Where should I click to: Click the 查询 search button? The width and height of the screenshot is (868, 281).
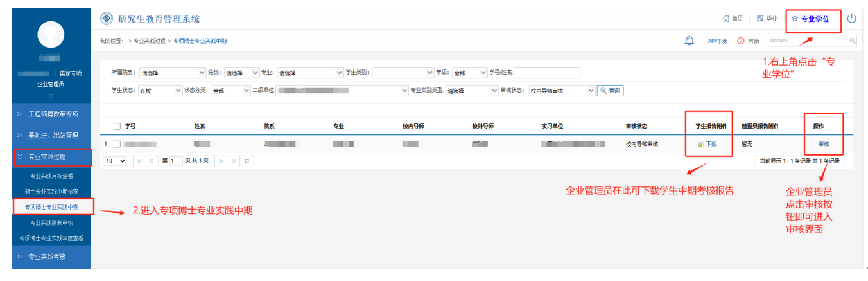(x=610, y=91)
